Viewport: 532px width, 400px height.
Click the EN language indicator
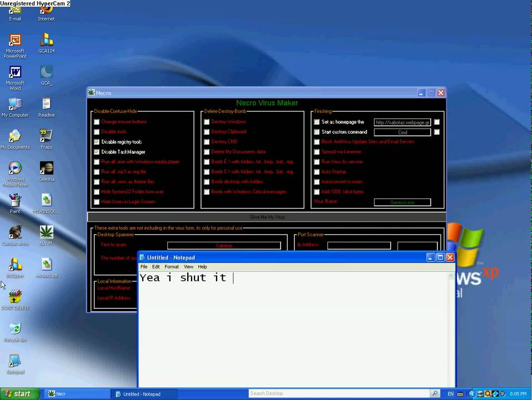click(450, 394)
